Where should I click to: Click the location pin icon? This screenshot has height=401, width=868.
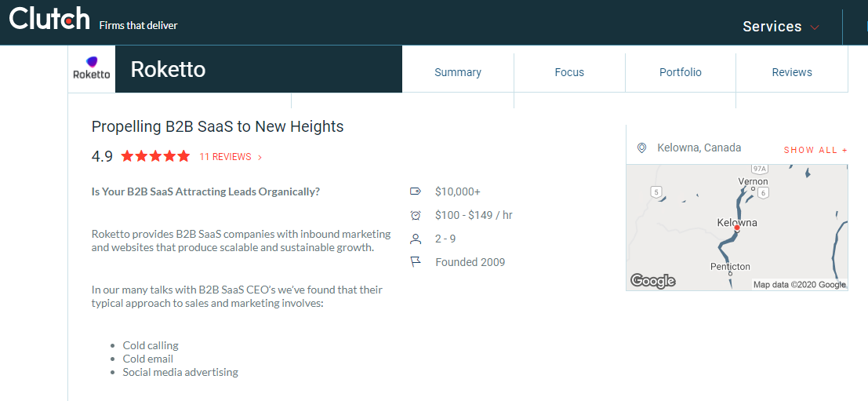coord(642,148)
